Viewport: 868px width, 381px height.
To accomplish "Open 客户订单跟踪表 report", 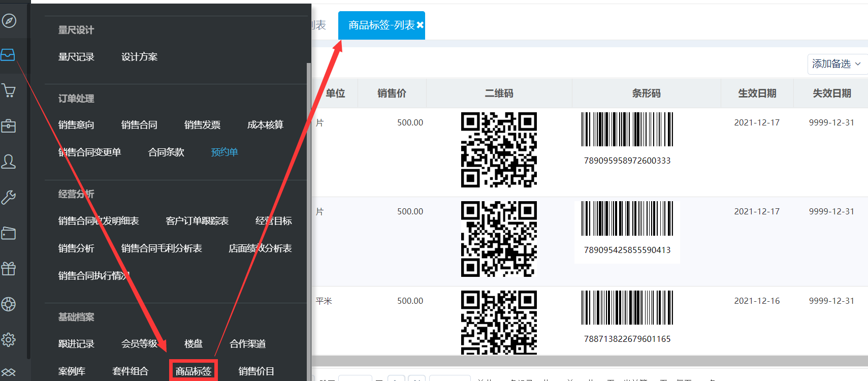I will [197, 221].
